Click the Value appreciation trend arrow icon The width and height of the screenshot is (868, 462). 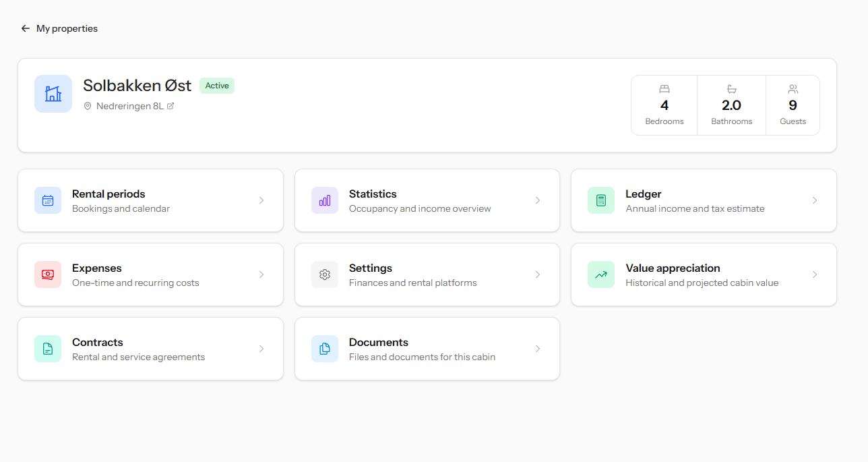point(601,275)
